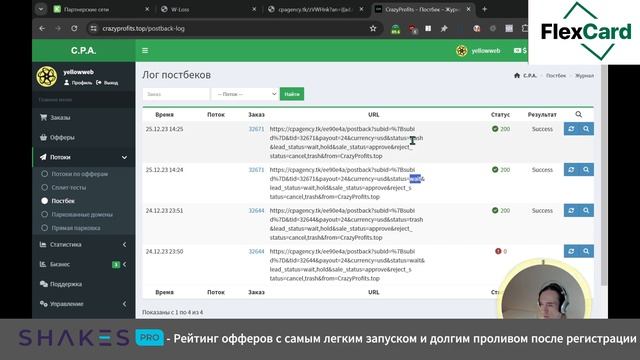
Task: Open order 32644 link in 23:51 row
Action: coord(256,211)
